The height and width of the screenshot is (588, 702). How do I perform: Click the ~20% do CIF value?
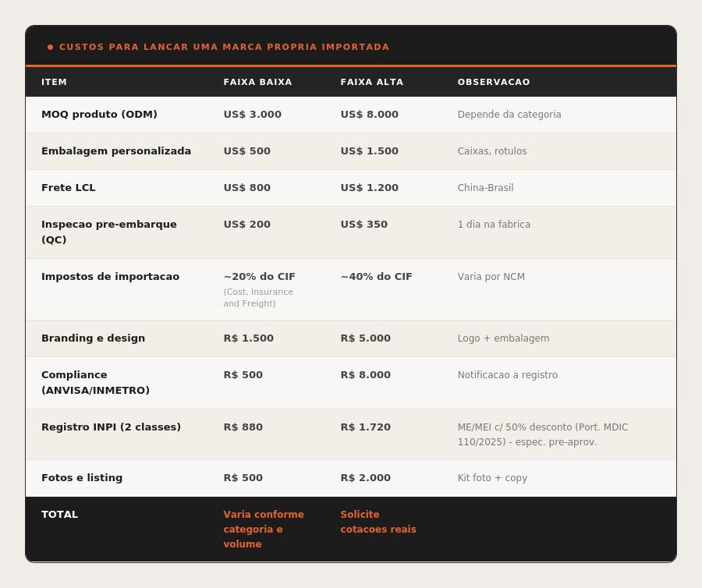(x=259, y=277)
